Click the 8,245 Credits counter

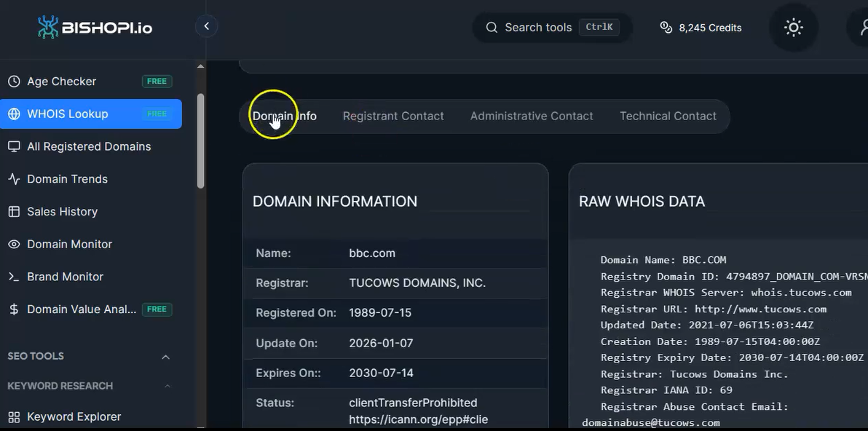pyautogui.click(x=700, y=27)
